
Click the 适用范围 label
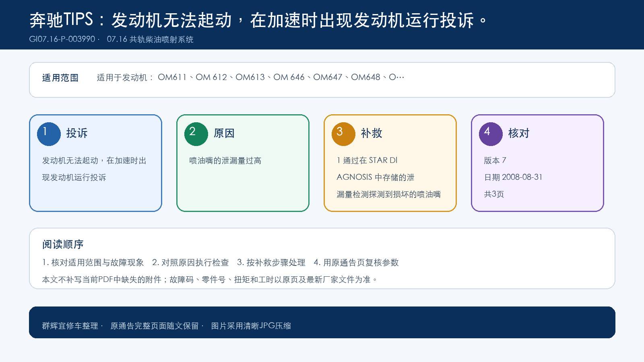(60, 78)
